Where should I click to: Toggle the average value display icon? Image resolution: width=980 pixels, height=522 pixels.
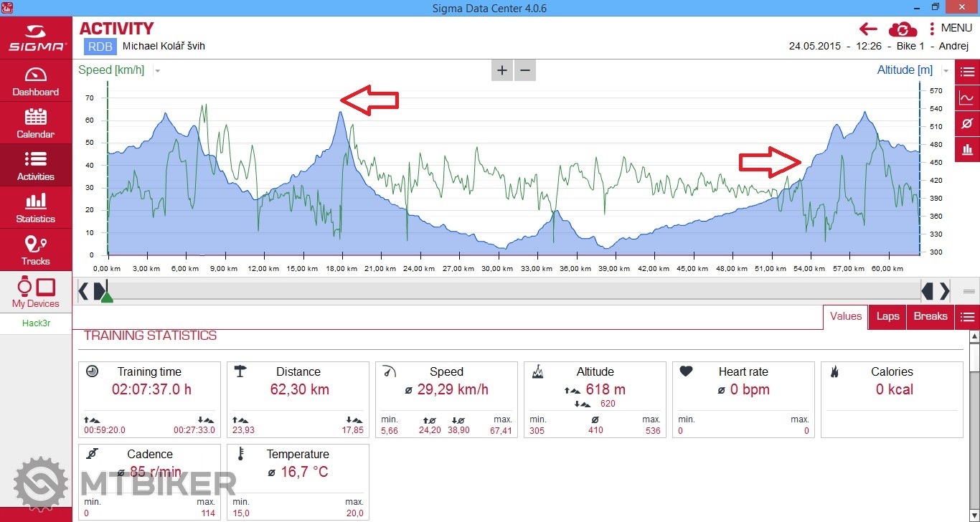click(967, 123)
